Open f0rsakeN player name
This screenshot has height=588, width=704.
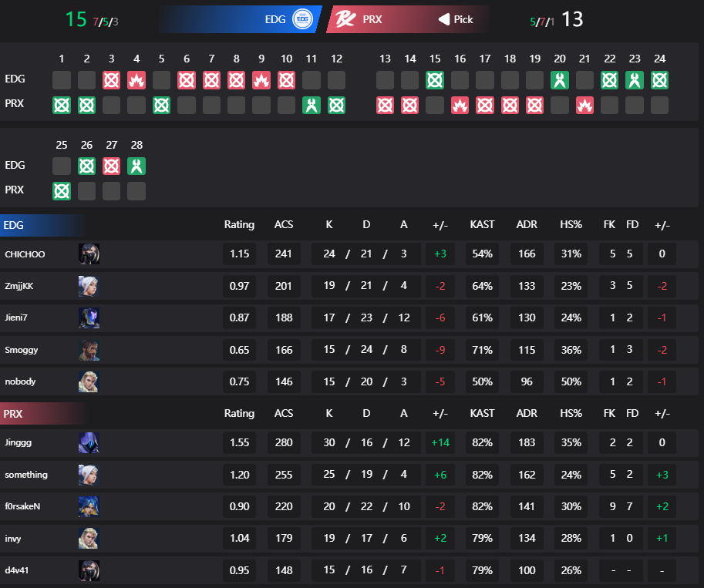tap(22, 506)
